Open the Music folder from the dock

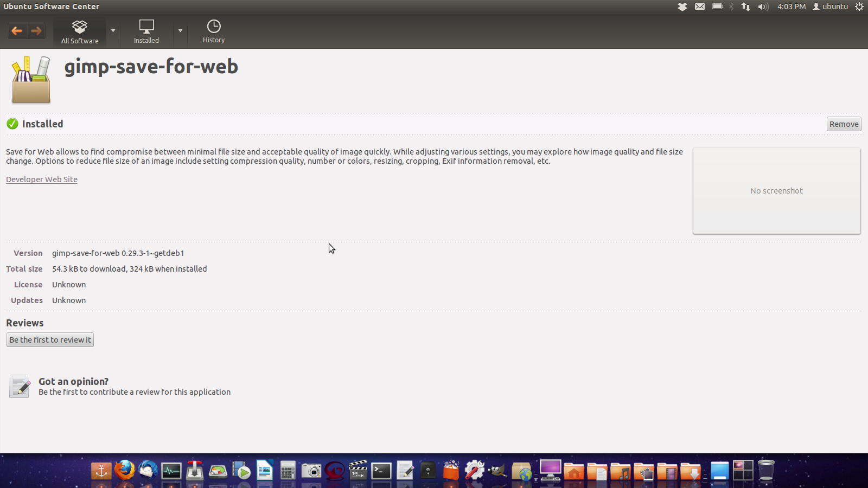(x=621, y=471)
